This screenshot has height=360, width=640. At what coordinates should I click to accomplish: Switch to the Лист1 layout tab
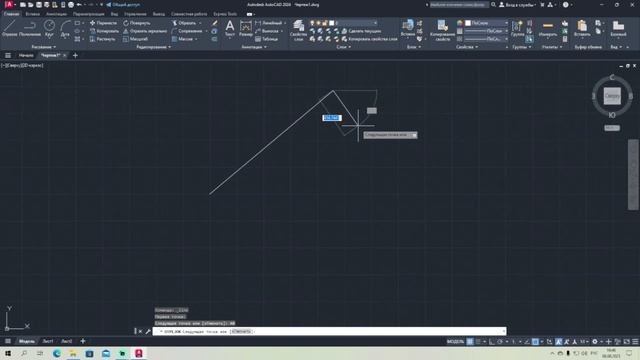[47, 341]
